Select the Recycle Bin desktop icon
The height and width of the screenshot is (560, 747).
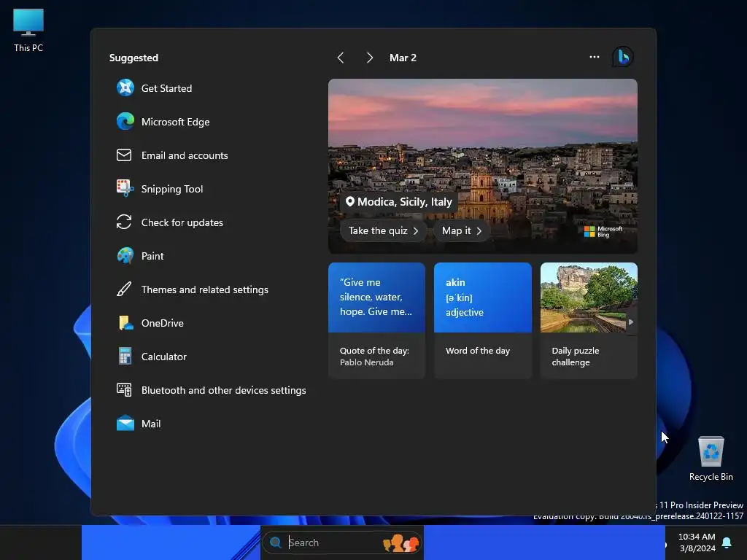(x=711, y=459)
